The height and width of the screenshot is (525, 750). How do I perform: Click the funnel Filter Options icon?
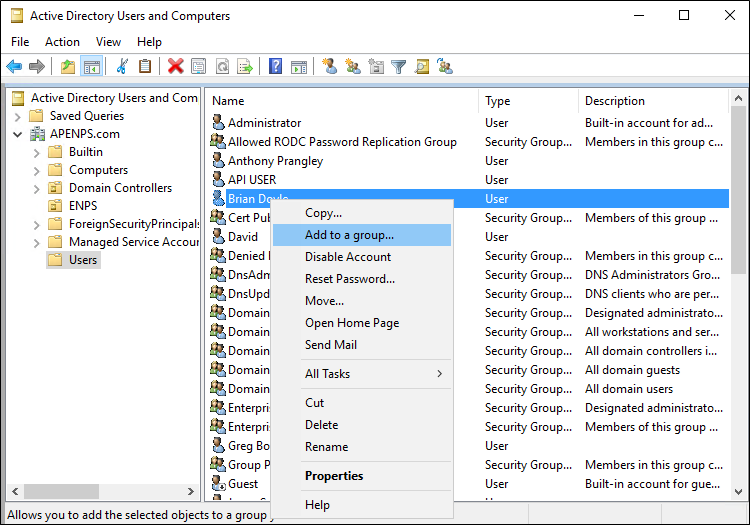(x=398, y=66)
